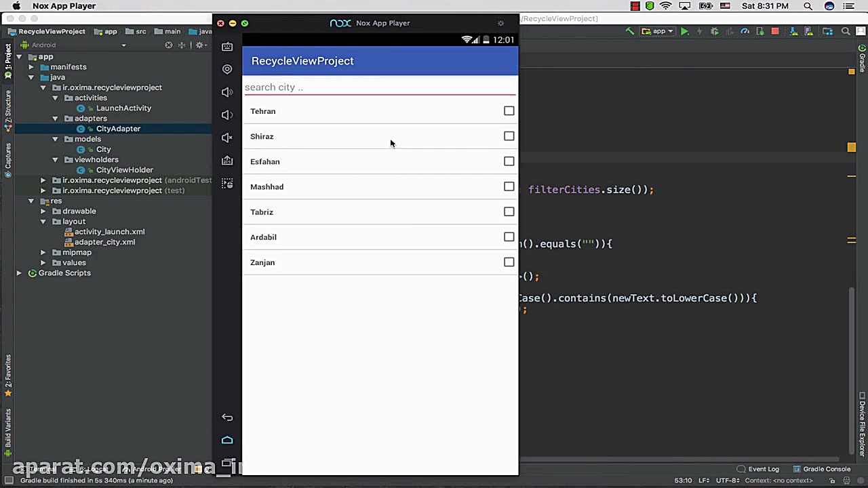Open the Event Log button

(x=758, y=469)
